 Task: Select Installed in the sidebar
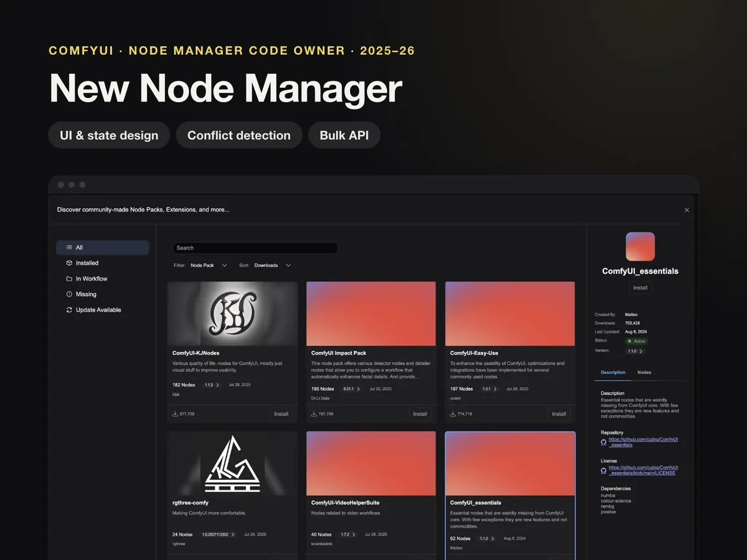pos(103,263)
